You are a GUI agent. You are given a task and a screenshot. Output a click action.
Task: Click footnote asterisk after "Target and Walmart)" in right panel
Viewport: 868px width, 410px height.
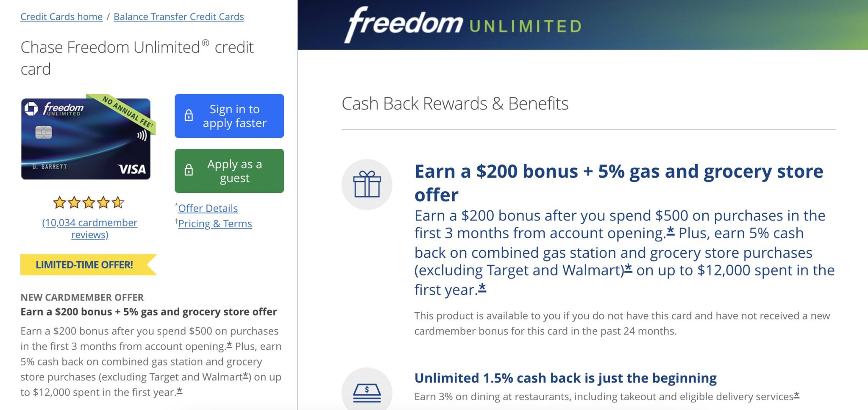pos(629,268)
